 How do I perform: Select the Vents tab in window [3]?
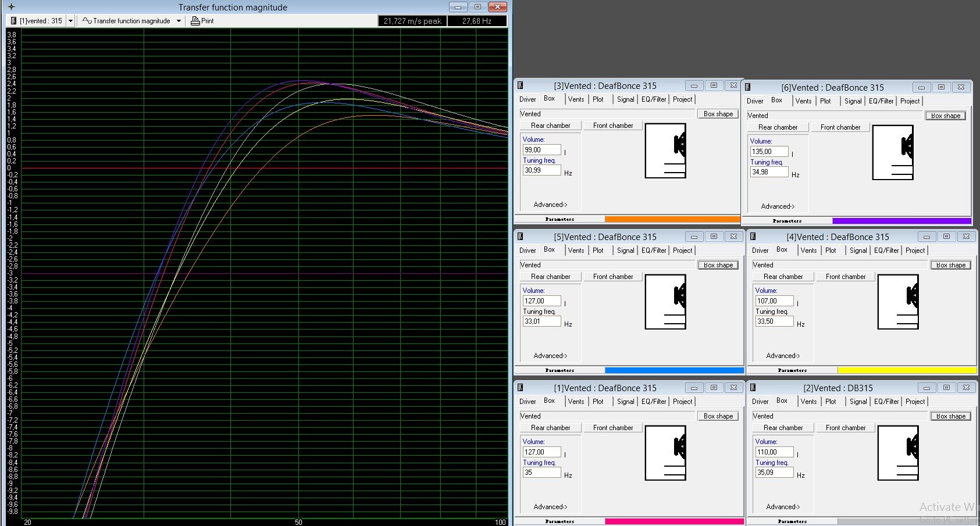pos(576,99)
